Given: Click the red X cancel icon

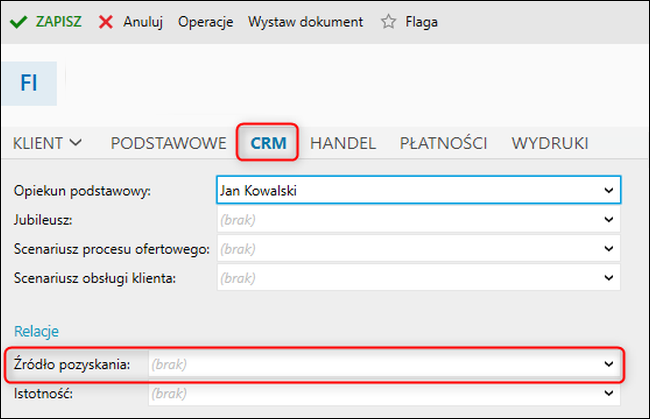Looking at the screenshot, I should (106, 22).
